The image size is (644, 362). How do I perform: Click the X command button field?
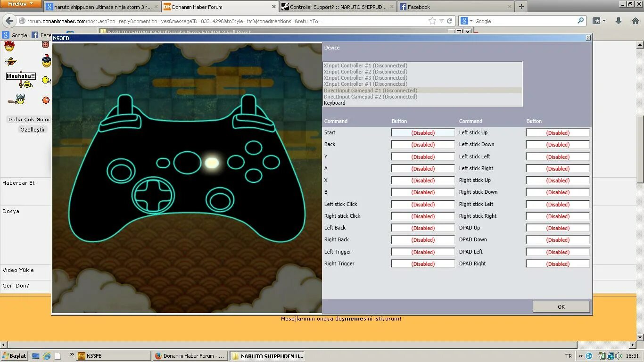423,181
